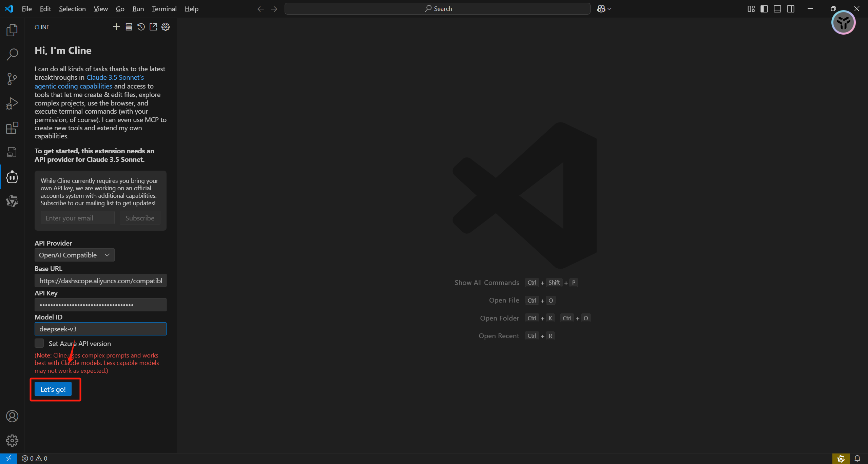Image resolution: width=868 pixels, height=464 pixels.
Task: Open Cline MCP servers icon
Action: point(129,27)
